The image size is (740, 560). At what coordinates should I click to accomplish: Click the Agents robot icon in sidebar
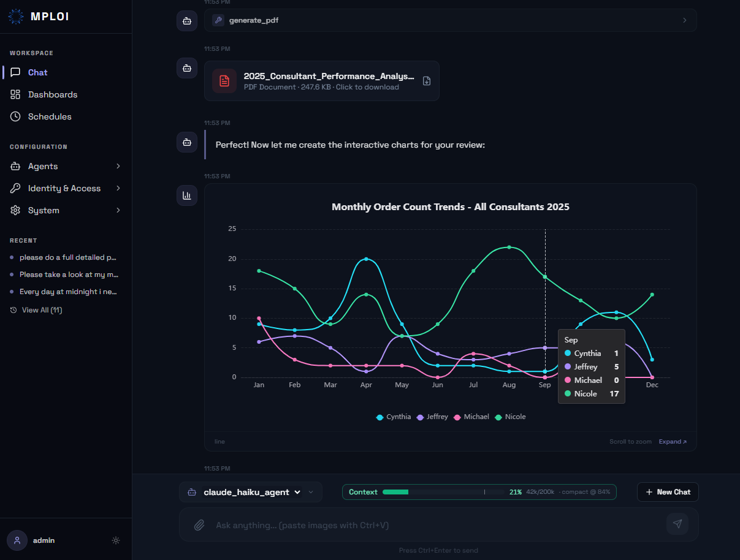pyautogui.click(x=15, y=166)
